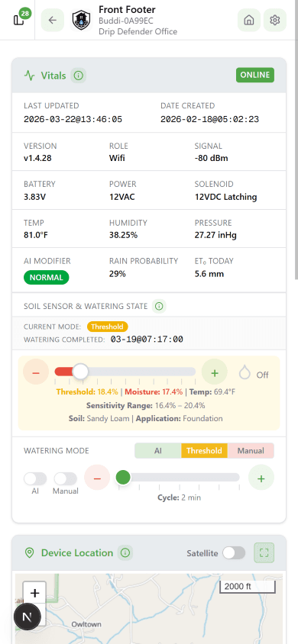Toggle the AI watering switch
The image size is (298, 644).
click(x=35, y=478)
